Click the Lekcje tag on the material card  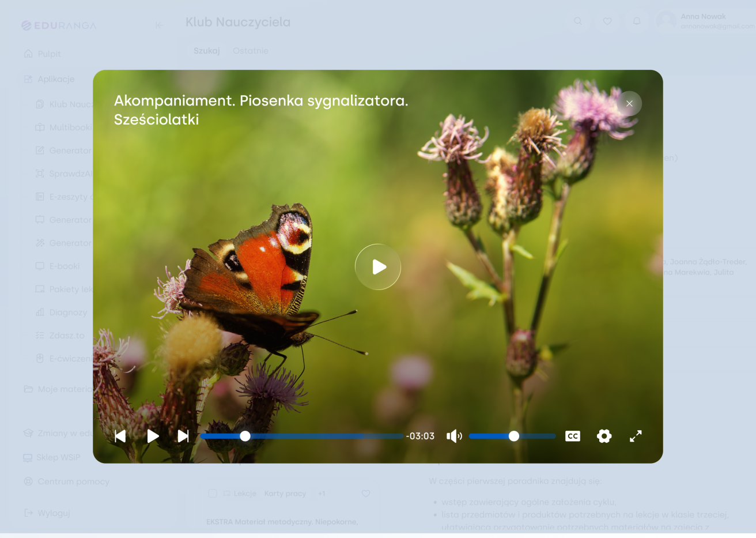click(240, 494)
